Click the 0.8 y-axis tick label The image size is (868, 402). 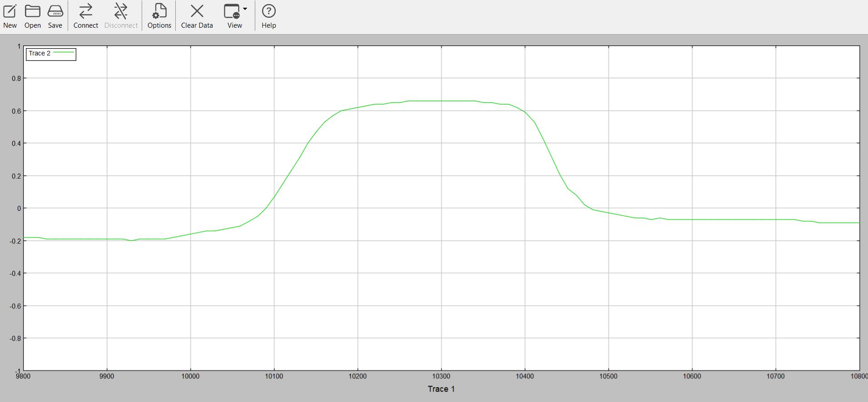point(16,79)
